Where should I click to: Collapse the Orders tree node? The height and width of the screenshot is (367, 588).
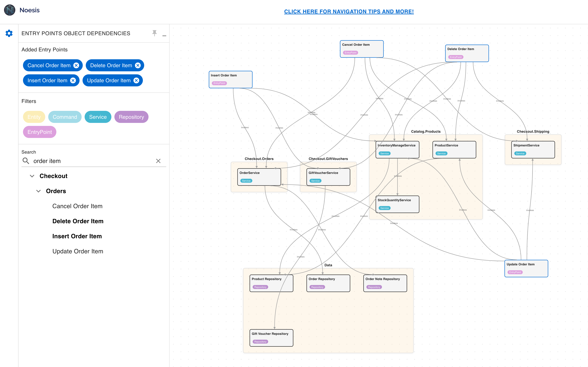[38, 191]
